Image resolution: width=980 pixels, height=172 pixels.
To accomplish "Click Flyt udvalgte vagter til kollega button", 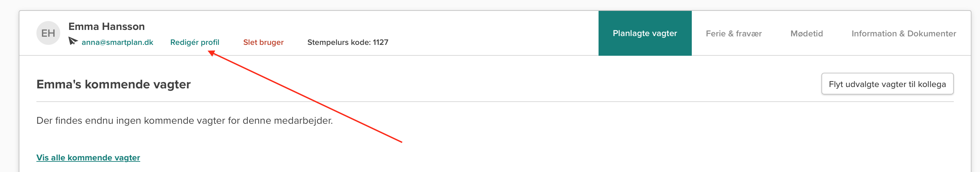I will (x=887, y=84).
